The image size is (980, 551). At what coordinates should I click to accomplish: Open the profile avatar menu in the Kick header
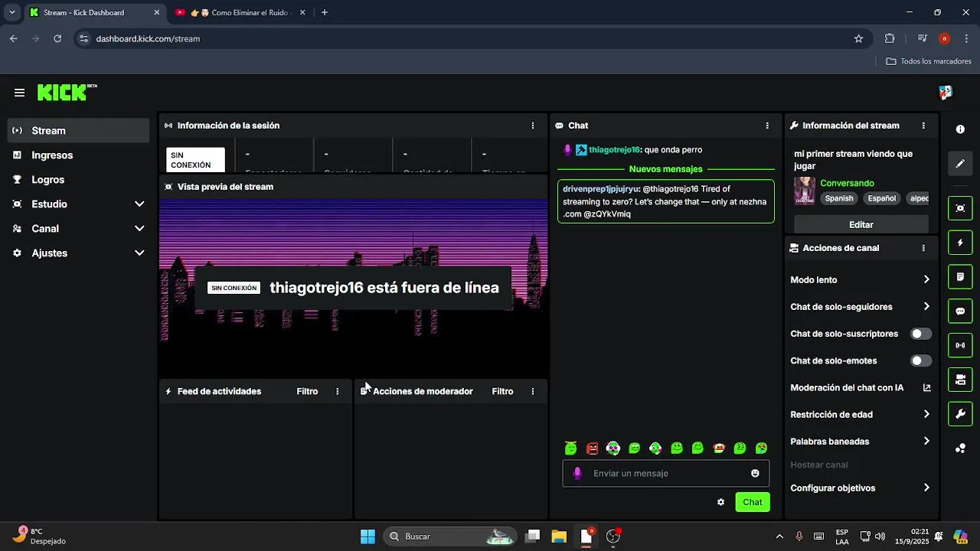click(946, 93)
